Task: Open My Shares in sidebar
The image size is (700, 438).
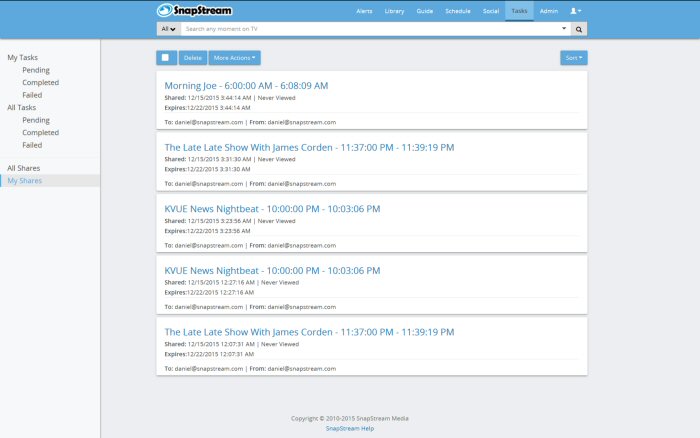Action: pos(25,181)
